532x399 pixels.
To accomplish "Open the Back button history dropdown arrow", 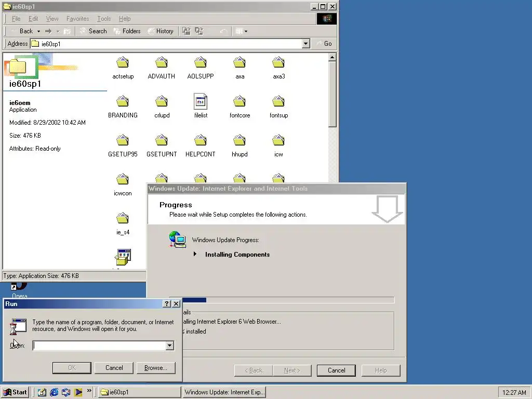I will 38,31.
